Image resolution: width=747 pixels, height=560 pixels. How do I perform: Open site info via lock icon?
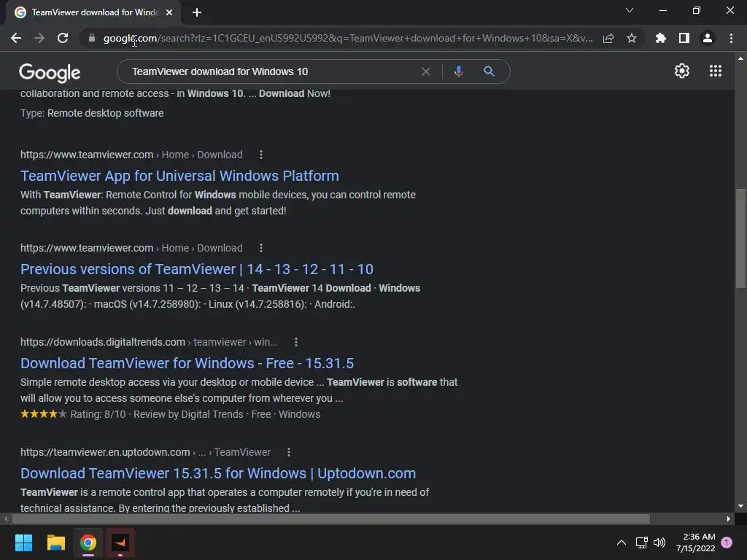click(92, 38)
